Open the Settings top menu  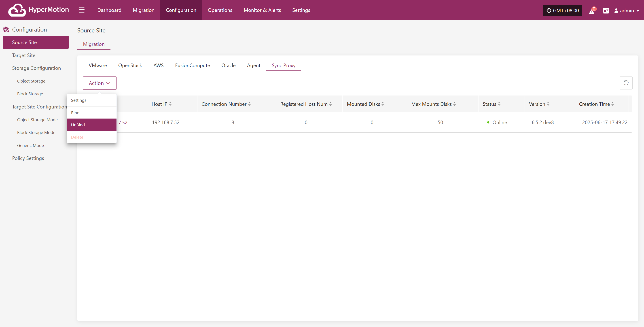coord(301,10)
